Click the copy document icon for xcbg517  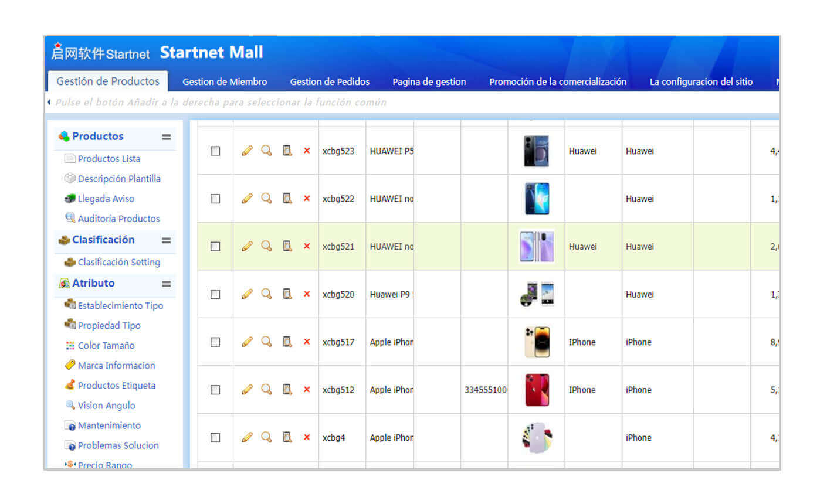(287, 342)
